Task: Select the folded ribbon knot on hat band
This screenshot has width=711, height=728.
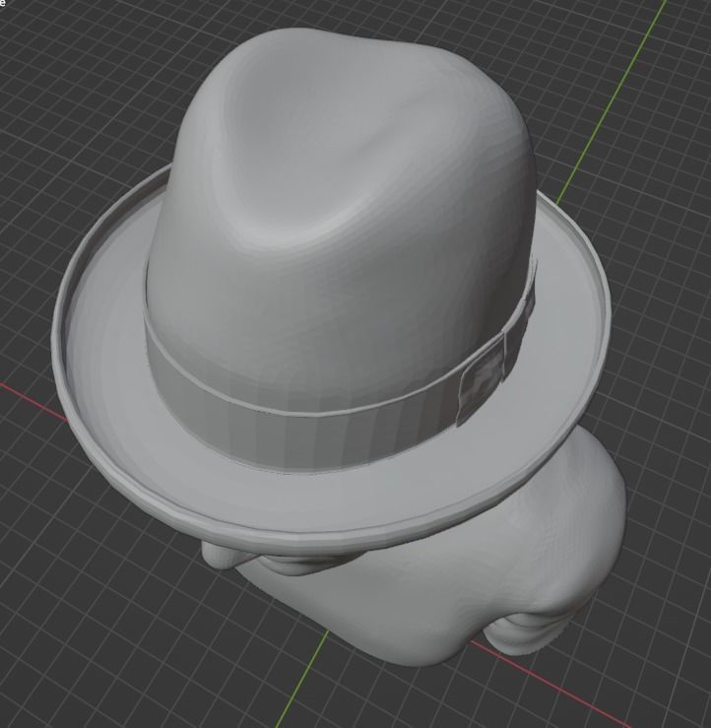Action: pos(483,383)
